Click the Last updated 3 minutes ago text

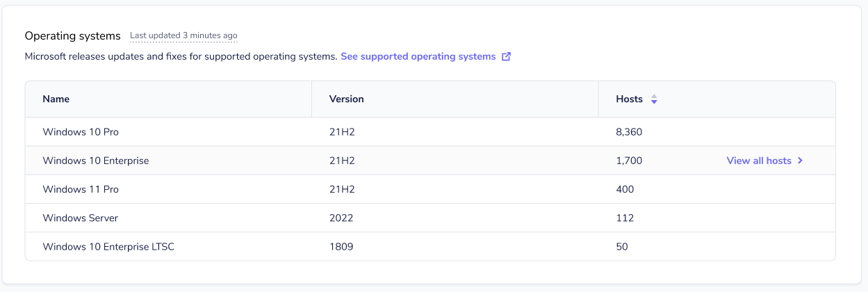click(x=183, y=35)
